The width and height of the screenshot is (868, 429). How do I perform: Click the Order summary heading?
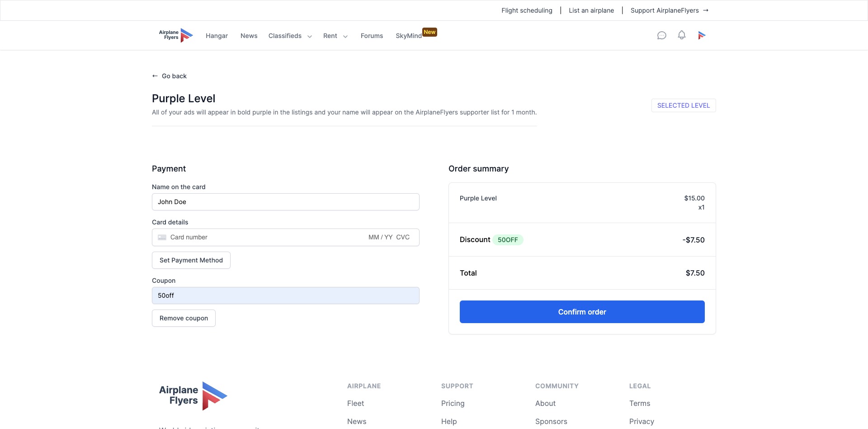coord(478,169)
